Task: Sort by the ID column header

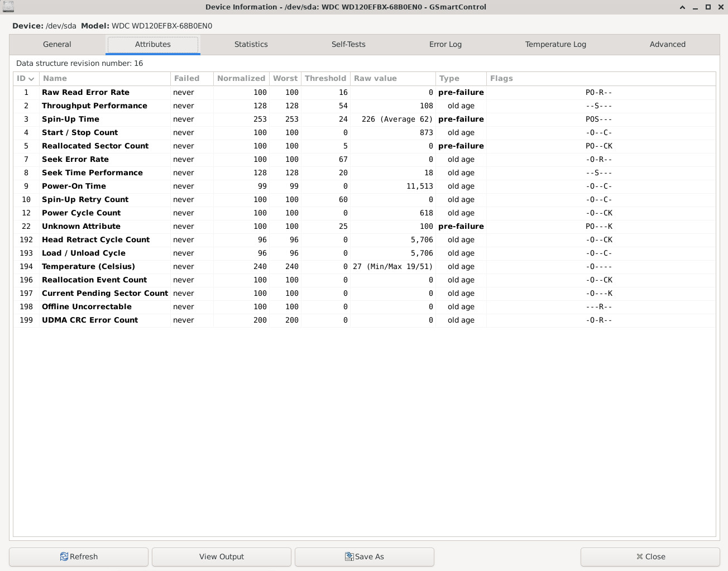Action: pyautogui.click(x=26, y=79)
